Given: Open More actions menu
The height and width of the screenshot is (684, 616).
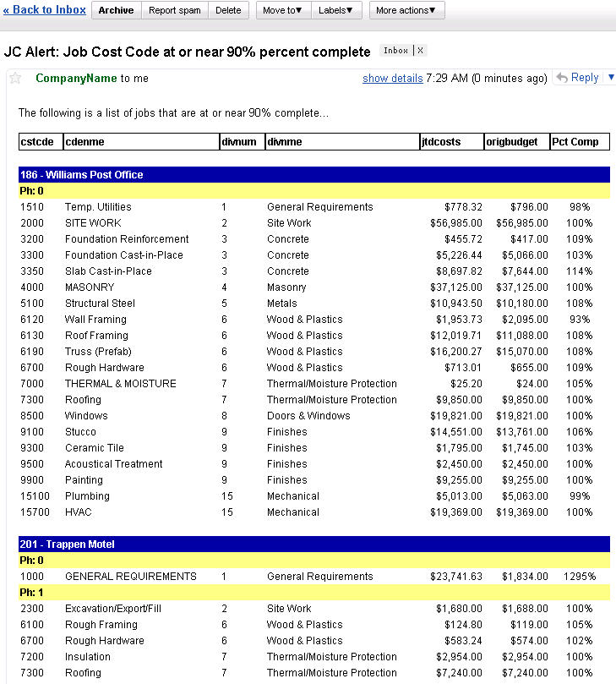Looking at the screenshot, I should tap(406, 10).
